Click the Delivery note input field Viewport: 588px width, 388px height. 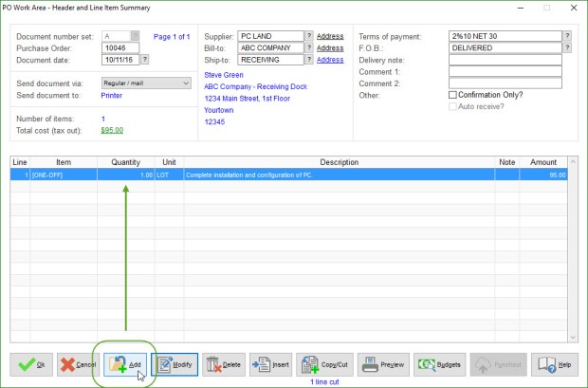click(505, 60)
